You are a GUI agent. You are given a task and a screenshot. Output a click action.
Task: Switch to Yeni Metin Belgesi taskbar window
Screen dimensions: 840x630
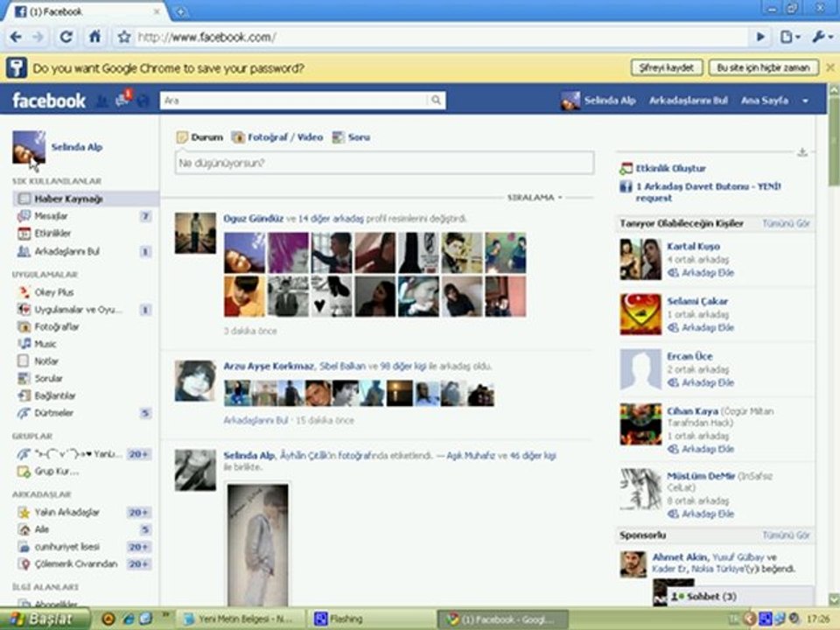click(240, 619)
